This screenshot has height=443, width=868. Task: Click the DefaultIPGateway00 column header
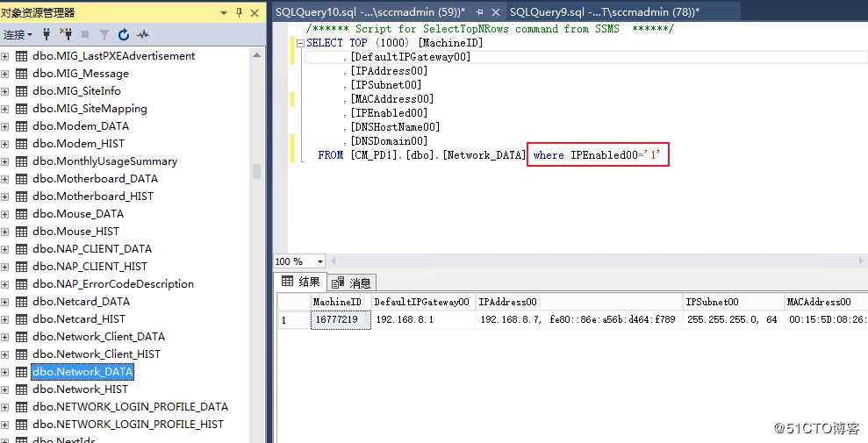coord(422,302)
